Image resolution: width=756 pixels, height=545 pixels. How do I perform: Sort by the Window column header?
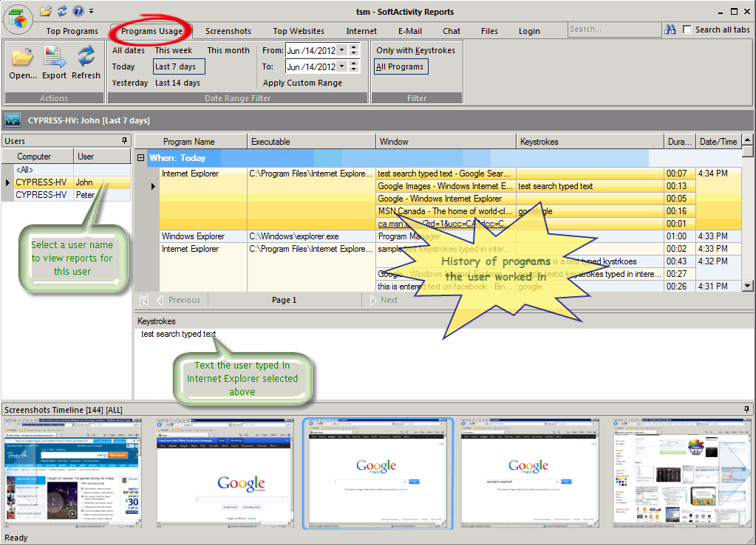coord(446,142)
